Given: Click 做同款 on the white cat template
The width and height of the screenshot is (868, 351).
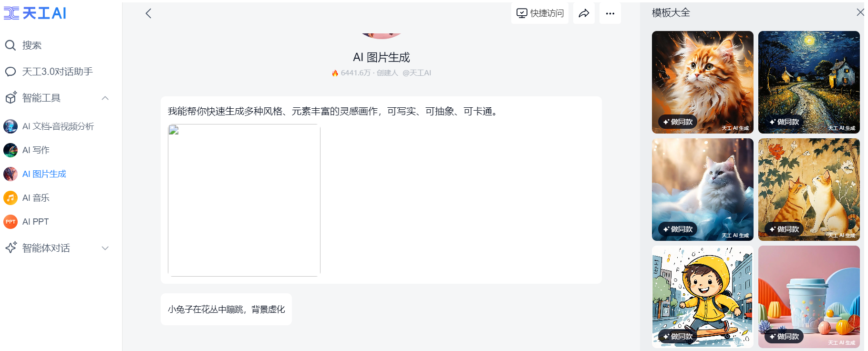Looking at the screenshot, I should (x=678, y=229).
